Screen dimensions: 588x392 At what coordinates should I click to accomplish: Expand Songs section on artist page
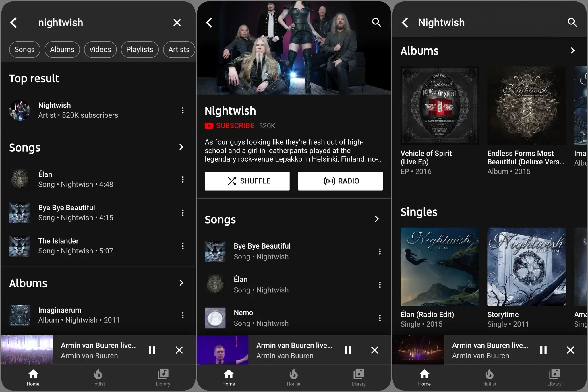tap(377, 219)
